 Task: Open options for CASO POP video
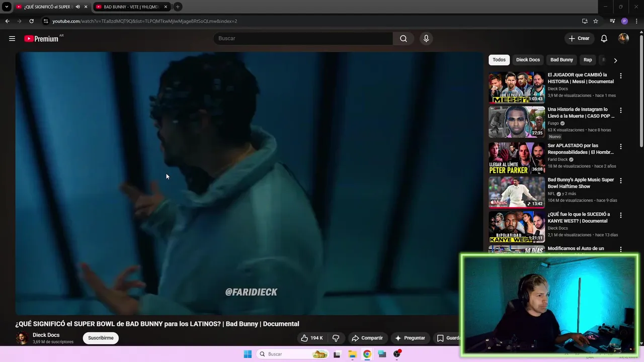[x=620, y=110]
